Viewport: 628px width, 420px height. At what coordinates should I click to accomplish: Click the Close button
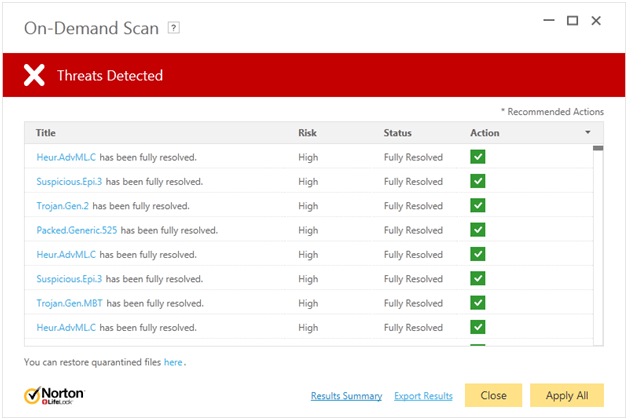493,395
